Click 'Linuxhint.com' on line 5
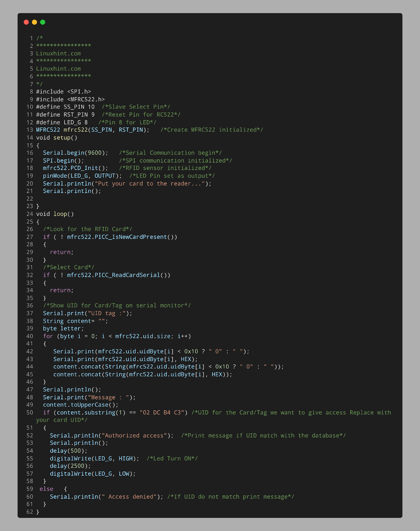 pyautogui.click(x=59, y=69)
